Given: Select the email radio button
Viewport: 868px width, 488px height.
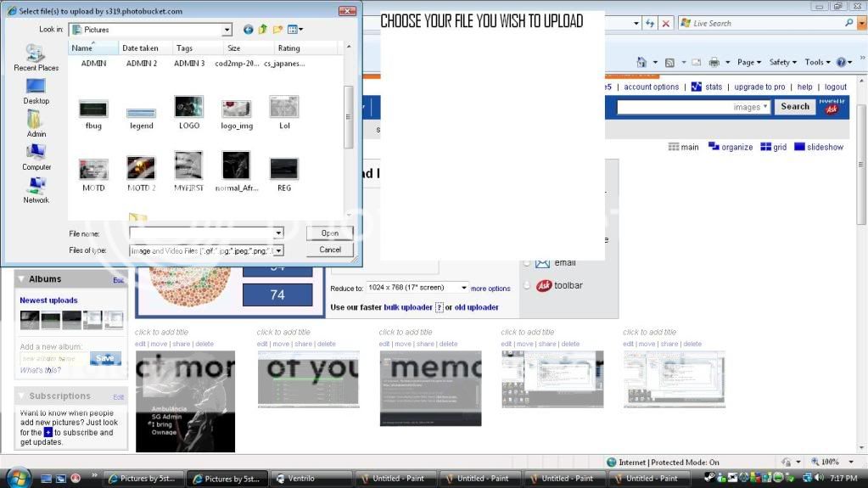Looking at the screenshot, I should [x=528, y=263].
